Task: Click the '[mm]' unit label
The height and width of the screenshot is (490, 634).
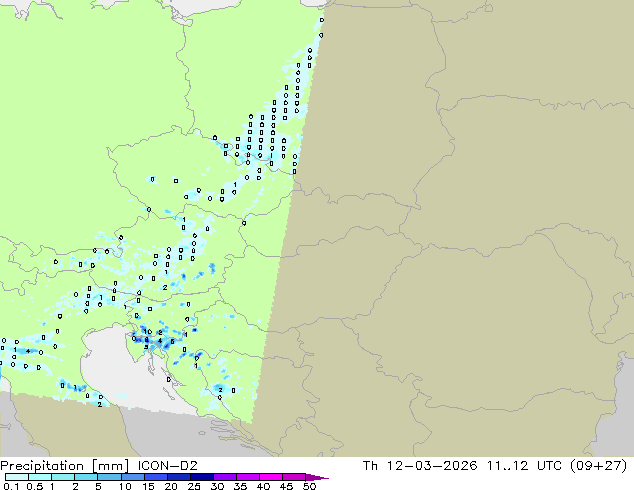Action: (110, 466)
